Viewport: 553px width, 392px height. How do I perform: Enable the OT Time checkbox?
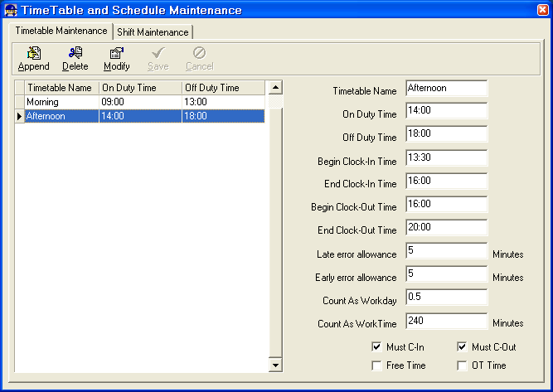tap(462, 365)
